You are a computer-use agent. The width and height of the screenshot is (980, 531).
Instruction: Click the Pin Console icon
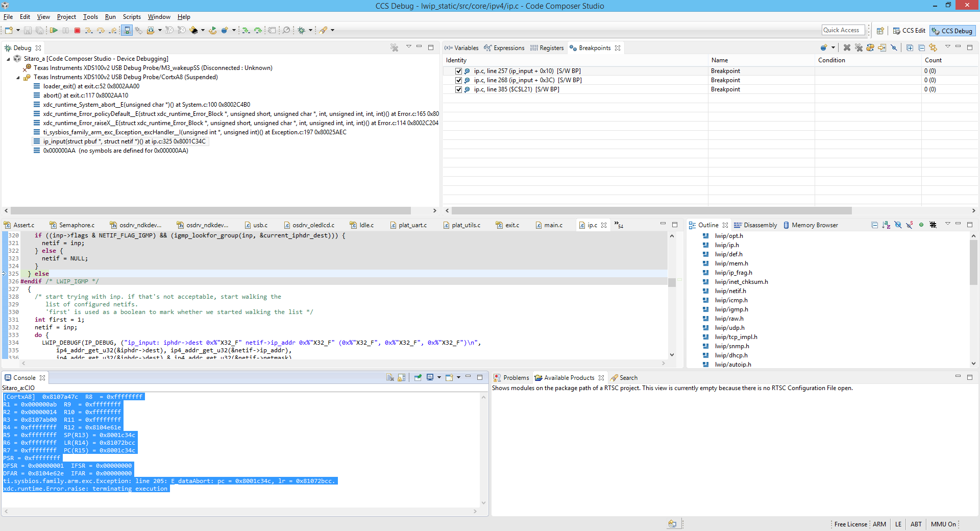[x=418, y=377]
